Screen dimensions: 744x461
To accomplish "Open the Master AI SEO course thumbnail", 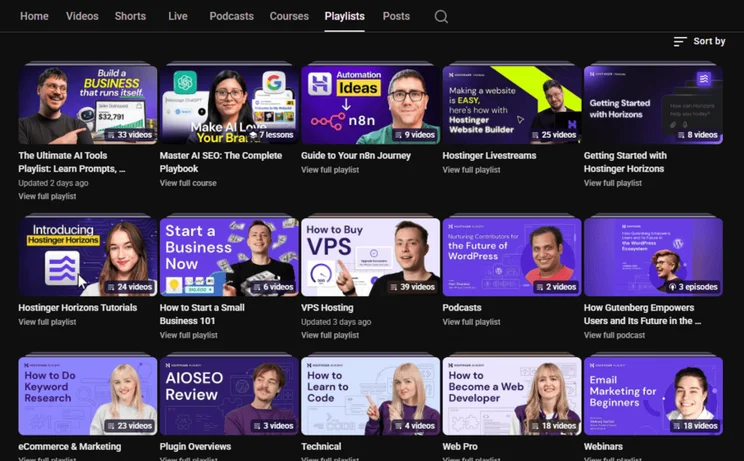I will tap(229, 105).
